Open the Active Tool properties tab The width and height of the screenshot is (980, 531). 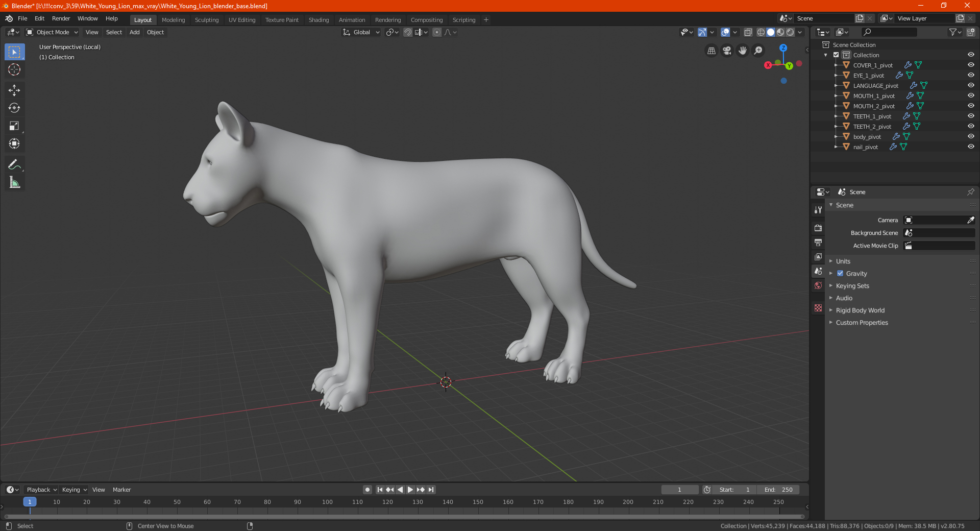818,210
